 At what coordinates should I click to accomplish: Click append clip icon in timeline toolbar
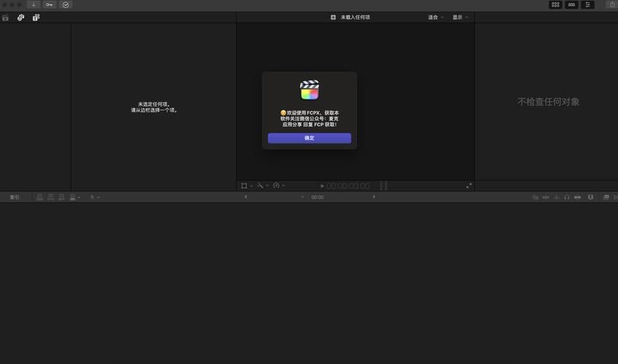tap(61, 197)
